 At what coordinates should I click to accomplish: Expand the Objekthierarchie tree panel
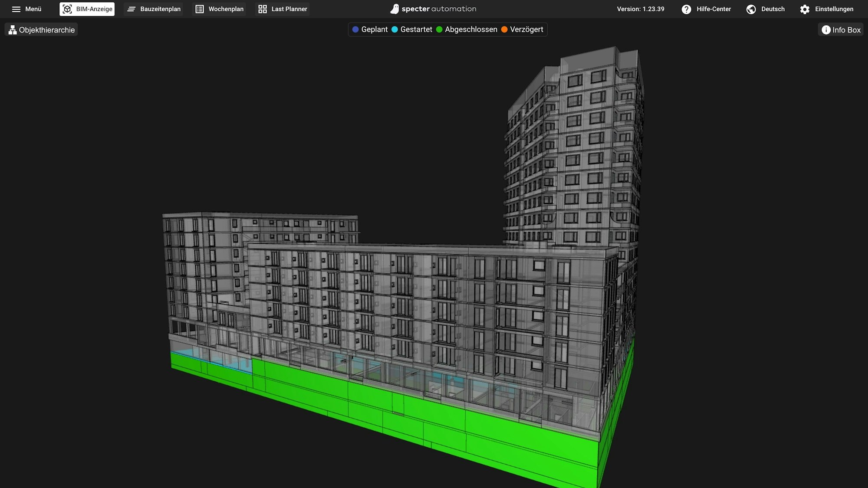41,29
